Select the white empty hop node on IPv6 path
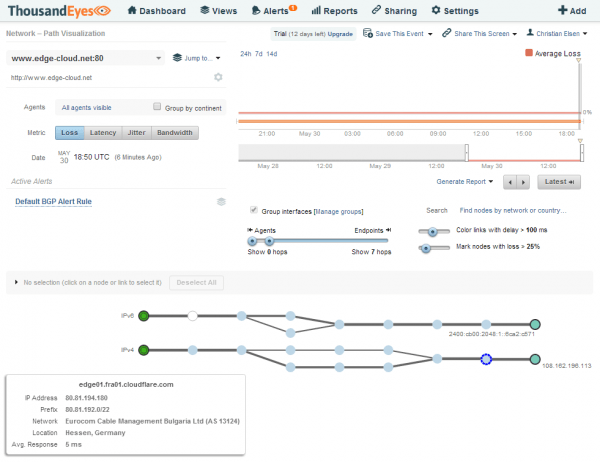600x462 pixels. click(x=192, y=316)
